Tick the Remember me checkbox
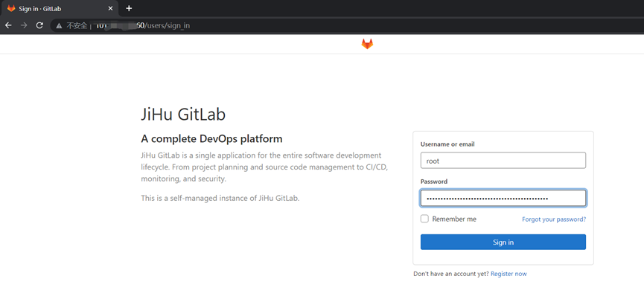 [x=424, y=219]
